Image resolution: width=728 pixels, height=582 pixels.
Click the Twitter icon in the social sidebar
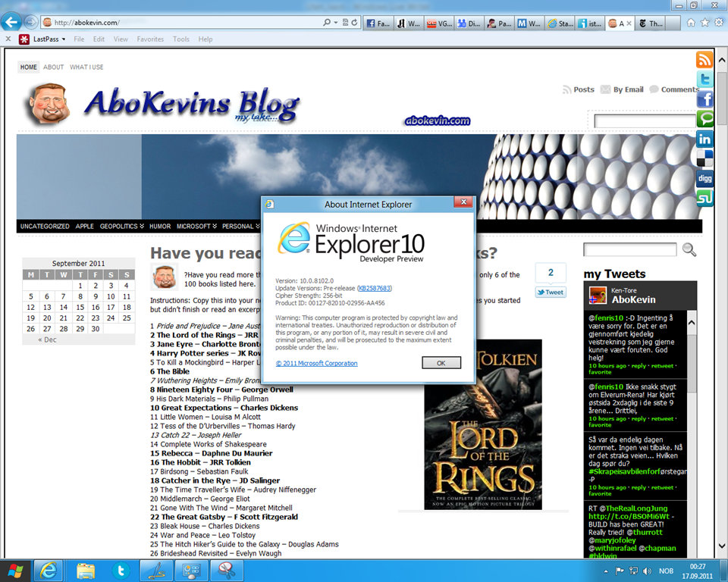(x=704, y=80)
